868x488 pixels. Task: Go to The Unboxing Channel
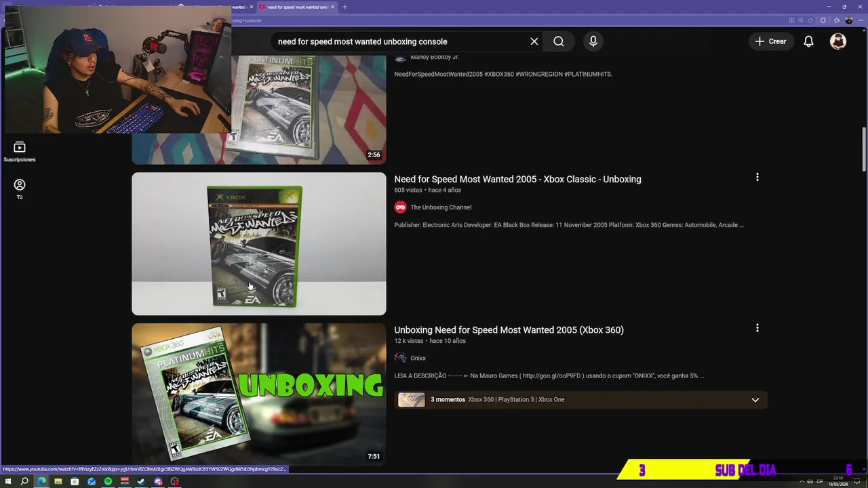tap(441, 207)
